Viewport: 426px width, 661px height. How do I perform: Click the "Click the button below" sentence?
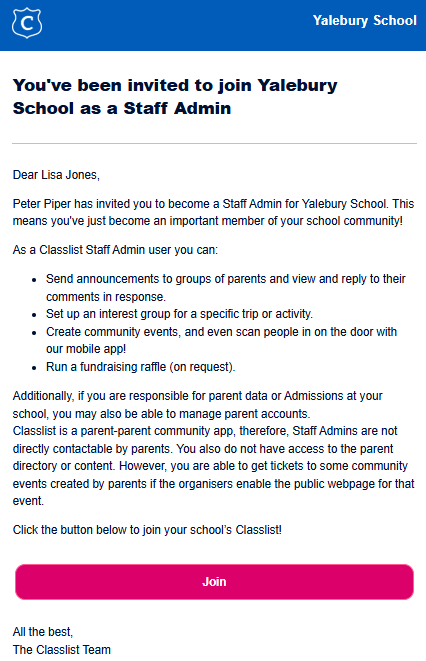[147, 530]
